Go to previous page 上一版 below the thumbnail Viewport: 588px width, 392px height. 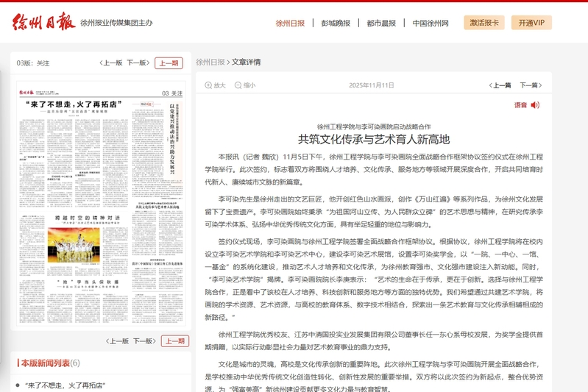[x=117, y=341]
